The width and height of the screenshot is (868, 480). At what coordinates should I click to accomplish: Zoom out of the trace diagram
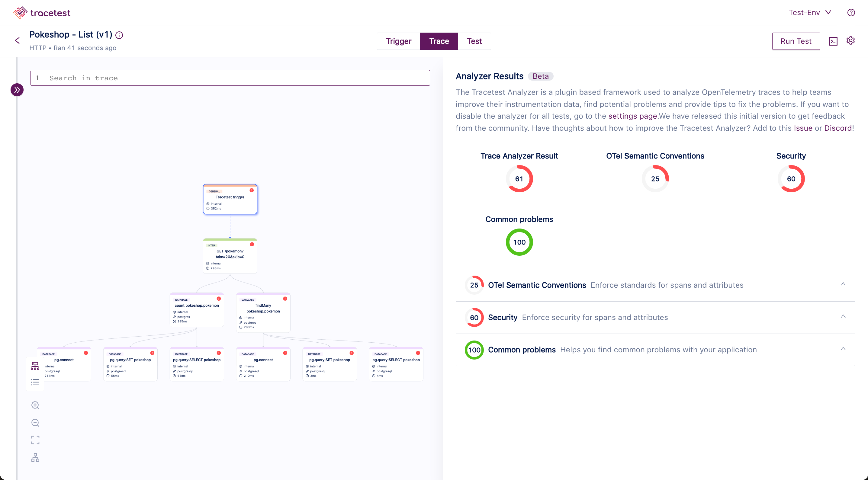pos(35,423)
